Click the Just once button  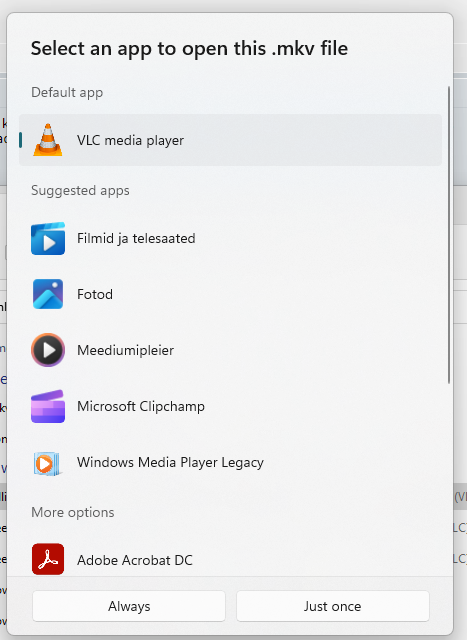(x=333, y=606)
